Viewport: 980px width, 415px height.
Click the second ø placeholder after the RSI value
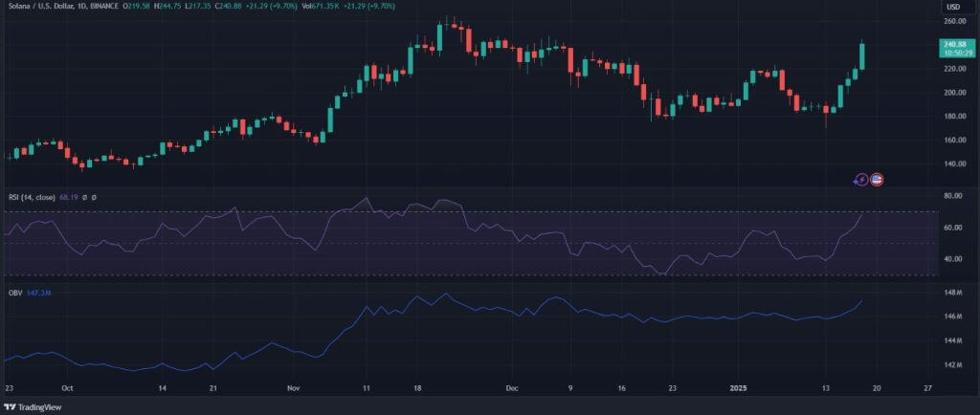click(94, 197)
